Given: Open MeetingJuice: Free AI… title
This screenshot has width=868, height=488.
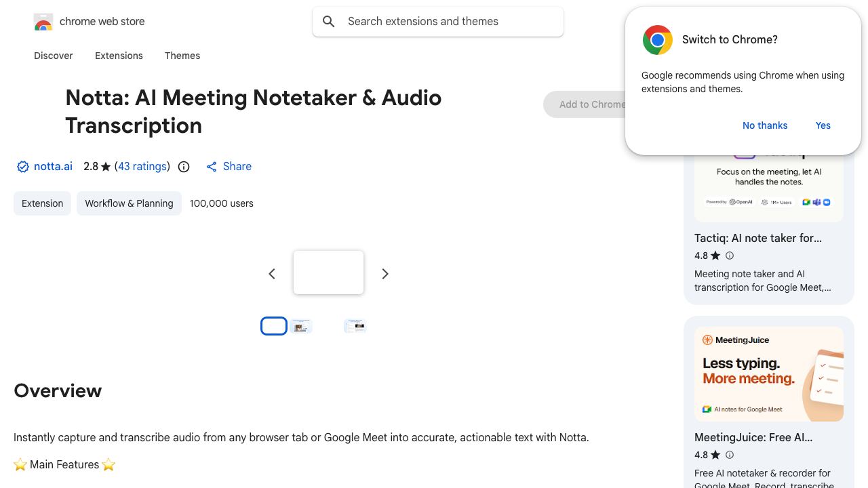Looking at the screenshot, I should [753, 437].
